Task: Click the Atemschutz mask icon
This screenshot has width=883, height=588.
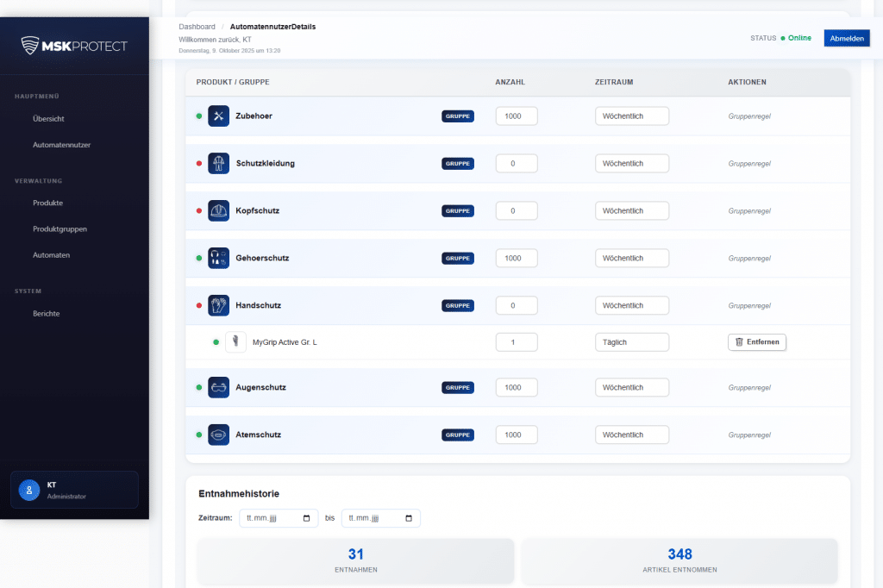Action: point(218,434)
